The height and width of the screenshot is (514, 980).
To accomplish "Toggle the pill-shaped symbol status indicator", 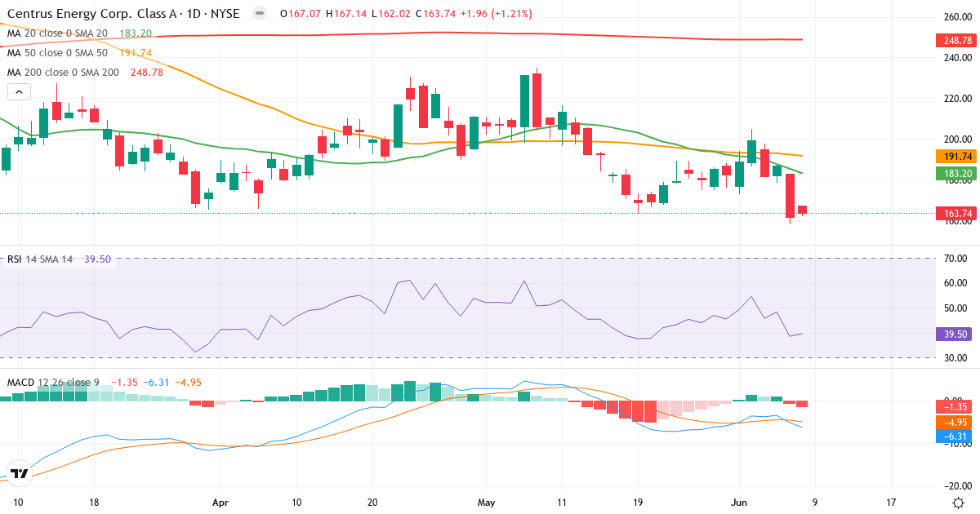I will coord(260,14).
